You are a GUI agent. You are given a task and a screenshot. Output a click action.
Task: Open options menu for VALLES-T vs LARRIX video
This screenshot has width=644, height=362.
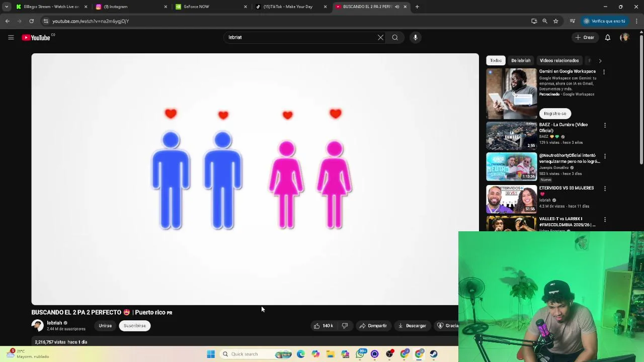tap(605, 220)
